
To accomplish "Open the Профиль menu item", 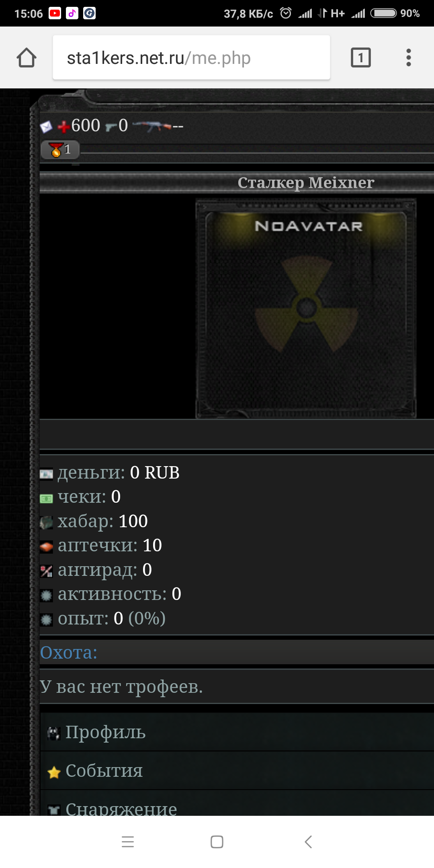I will 237,732.
